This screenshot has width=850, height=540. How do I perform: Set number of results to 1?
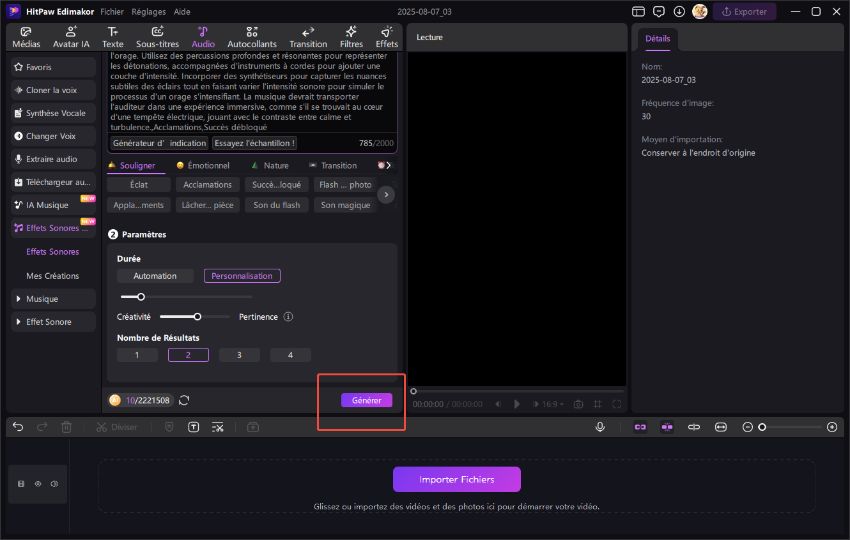click(137, 355)
